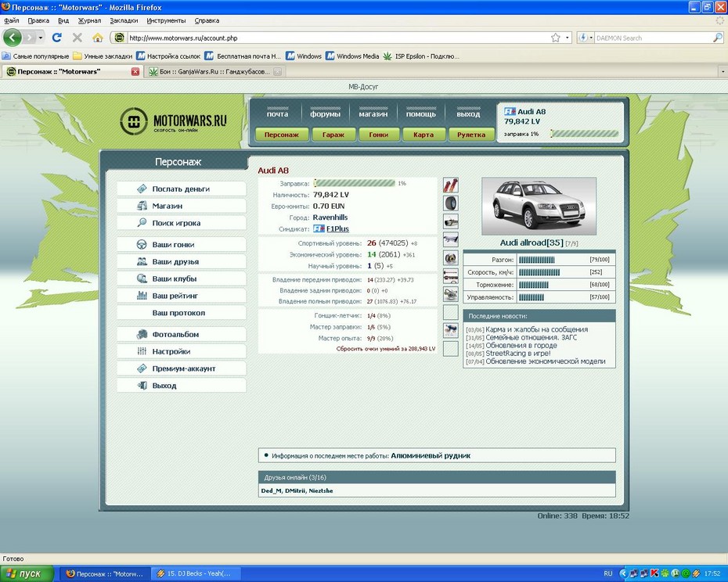Open the tire part slot

450,203
